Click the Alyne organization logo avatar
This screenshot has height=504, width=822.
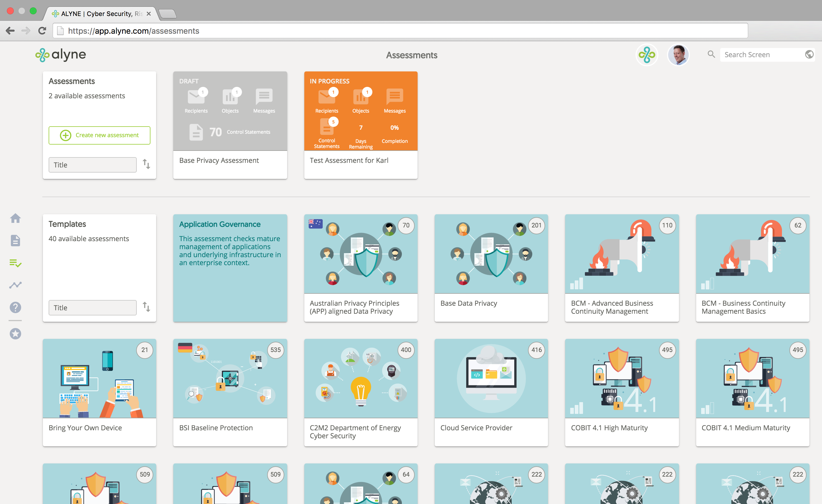[646, 55]
